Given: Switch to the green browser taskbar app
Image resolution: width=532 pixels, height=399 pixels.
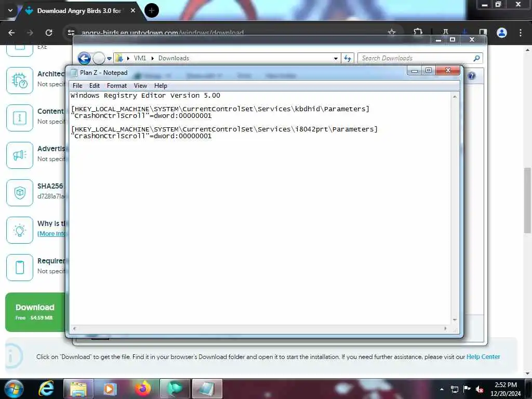Looking at the screenshot, I should pos(175,389).
